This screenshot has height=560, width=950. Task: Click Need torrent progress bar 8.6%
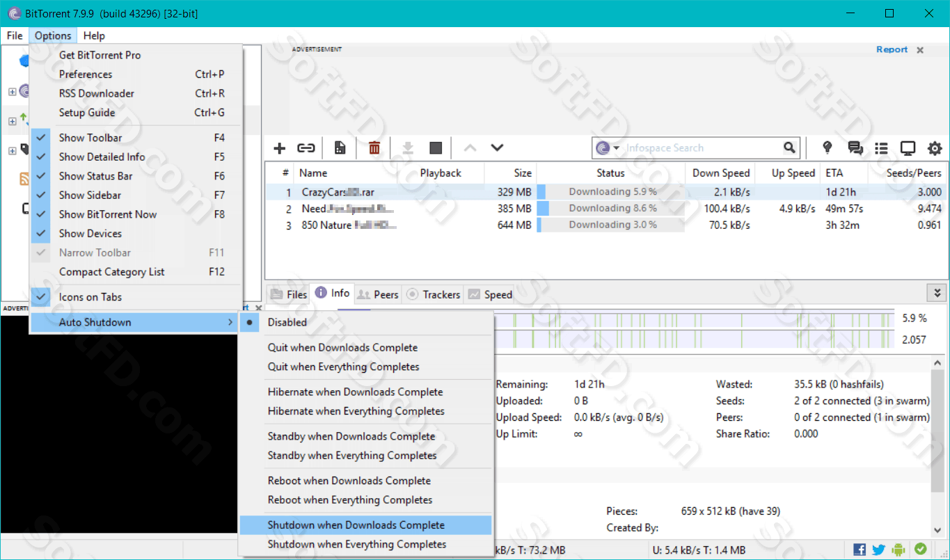coord(611,208)
